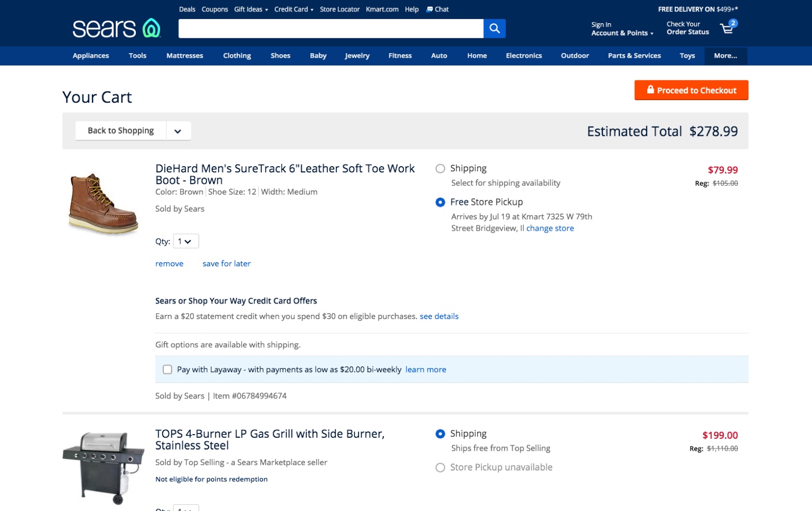The height and width of the screenshot is (511, 812).
Task: Click the Back to Shopping button
Action: [121, 131]
